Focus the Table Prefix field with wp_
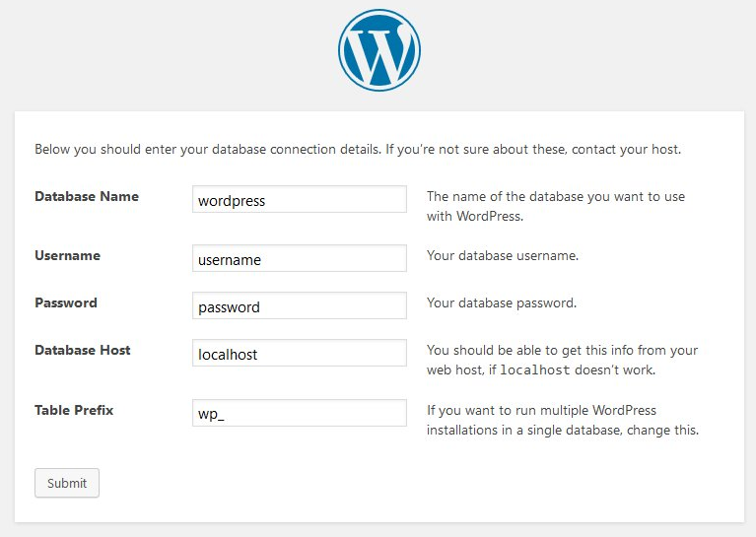 click(x=300, y=413)
